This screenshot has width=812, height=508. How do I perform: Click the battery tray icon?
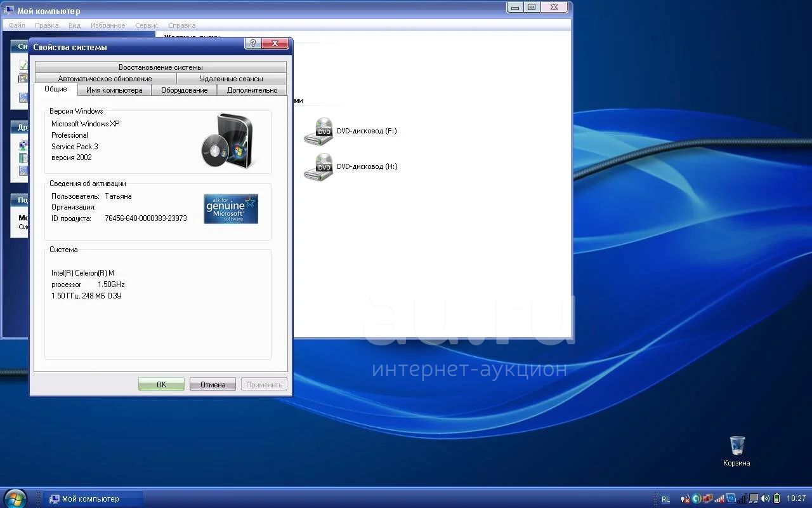click(x=777, y=498)
